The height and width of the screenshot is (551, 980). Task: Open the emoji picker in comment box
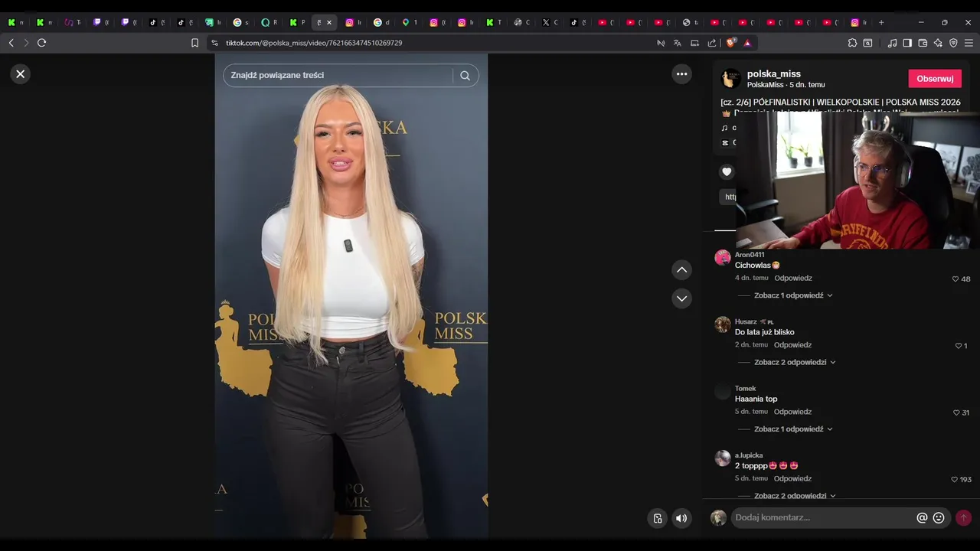click(x=939, y=518)
